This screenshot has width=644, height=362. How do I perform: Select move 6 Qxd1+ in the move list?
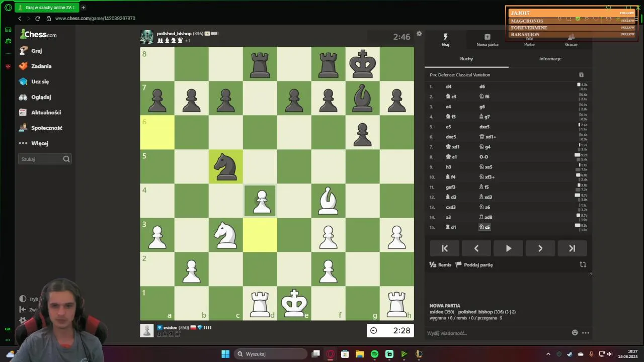pos(488,137)
